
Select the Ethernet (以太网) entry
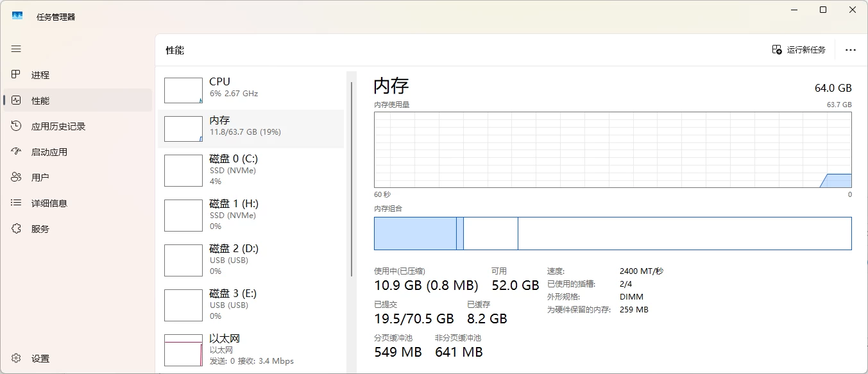(250, 350)
